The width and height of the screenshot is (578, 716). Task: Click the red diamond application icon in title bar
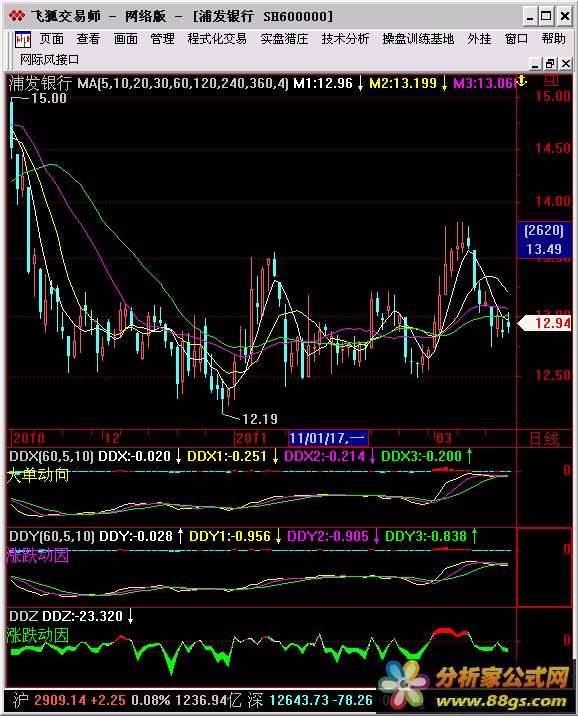click(16, 16)
